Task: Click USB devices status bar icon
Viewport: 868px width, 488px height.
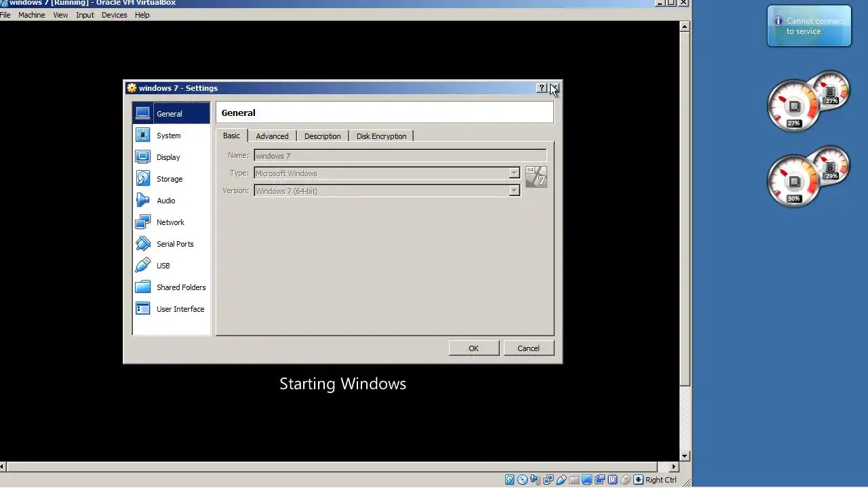Action: point(561,480)
